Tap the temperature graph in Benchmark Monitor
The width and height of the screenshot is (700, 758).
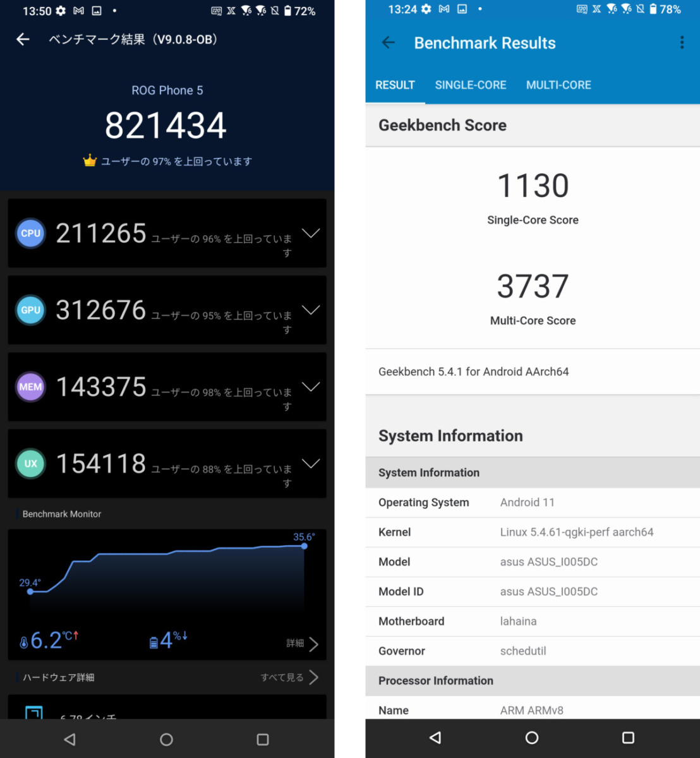[167, 575]
